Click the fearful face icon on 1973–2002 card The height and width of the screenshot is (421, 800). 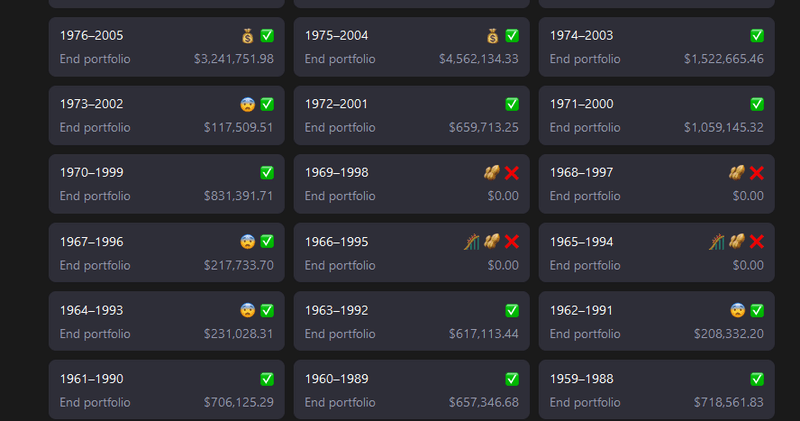coord(248,104)
